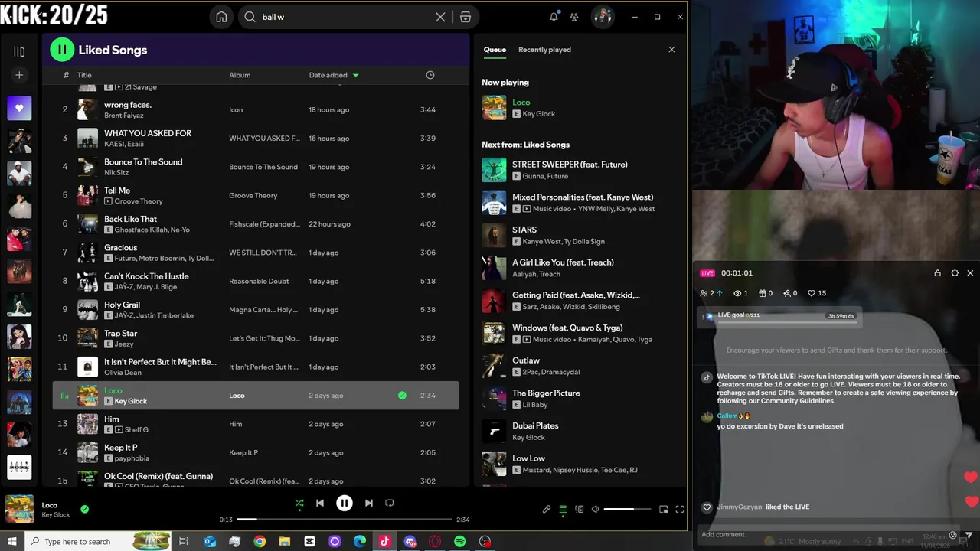
Task: Open the Spotify profile avatar menu
Action: pyautogui.click(x=603, y=17)
